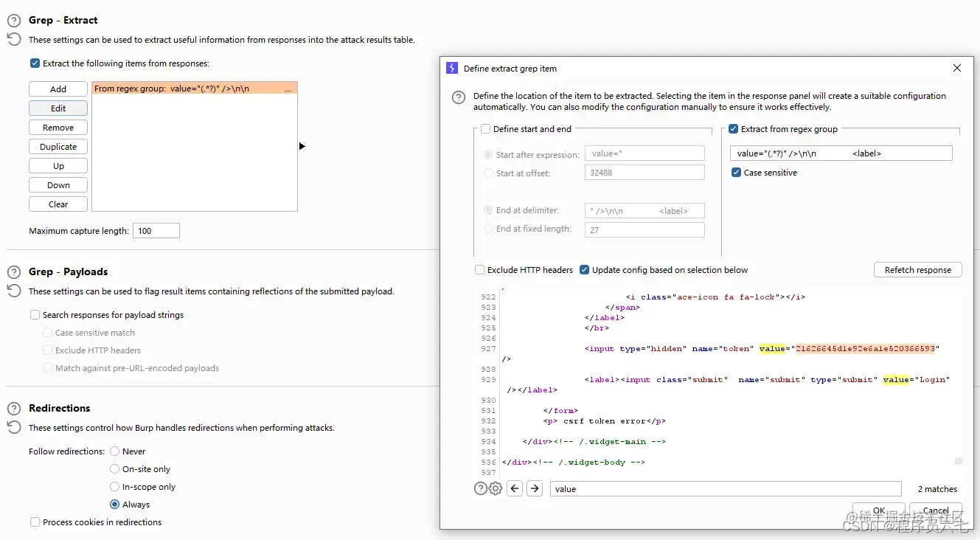This screenshot has width=980, height=540.
Task: Click Refetch response button
Action: click(x=918, y=270)
